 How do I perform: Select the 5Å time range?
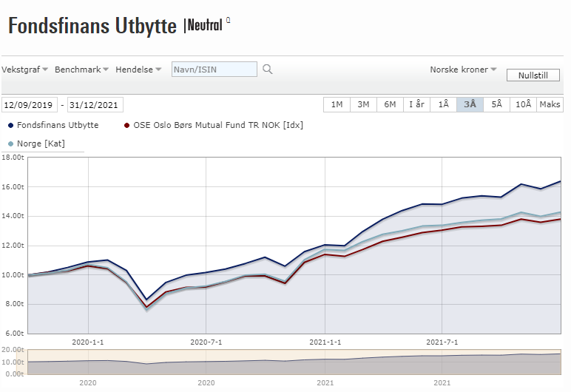[496, 104]
